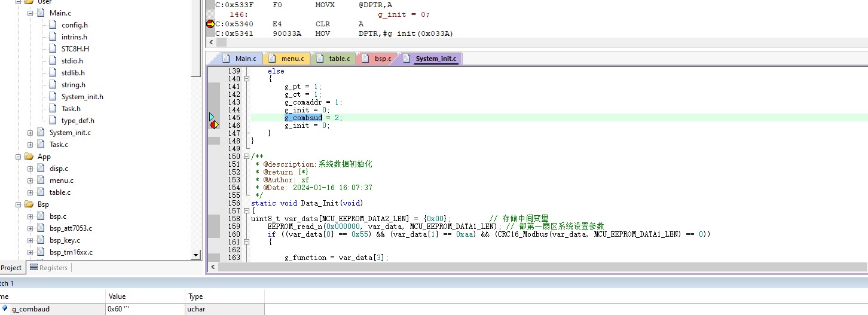Viewport: 868px width, 315px height.
Task: Switch to the Registers panel tab
Action: pos(48,268)
